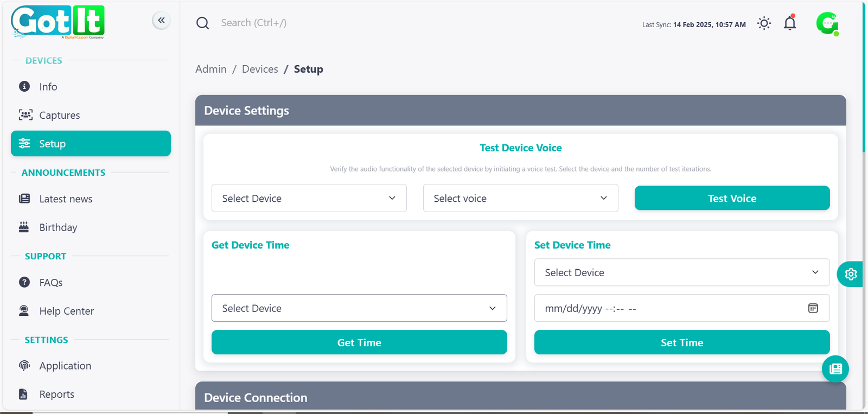Click the GotIt logo

(58, 22)
